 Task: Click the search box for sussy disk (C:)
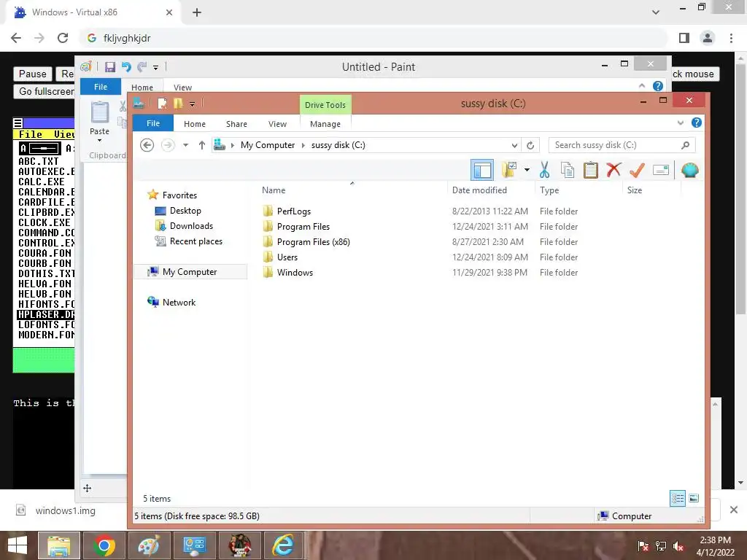(622, 145)
